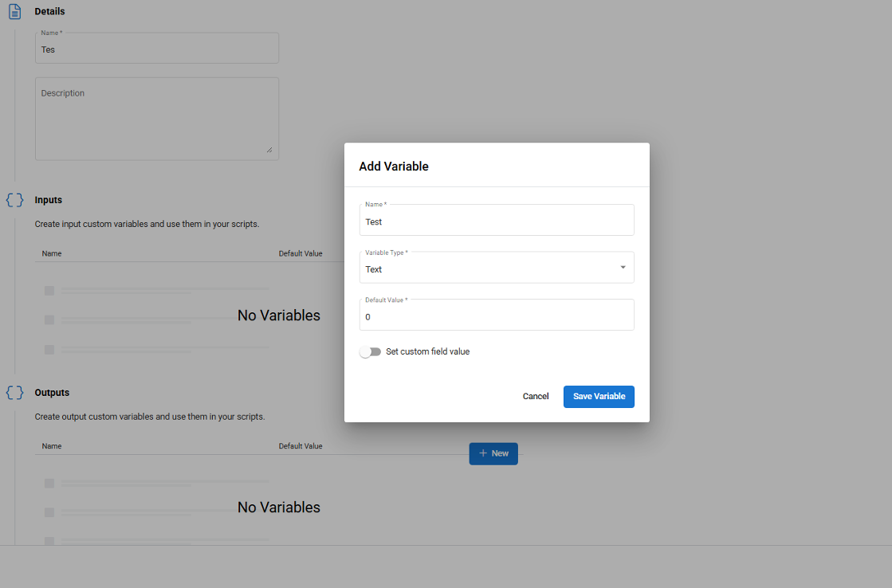Click the Inputs curly braces icon
Image resolution: width=892 pixels, height=588 pixels.
[14, 200]
